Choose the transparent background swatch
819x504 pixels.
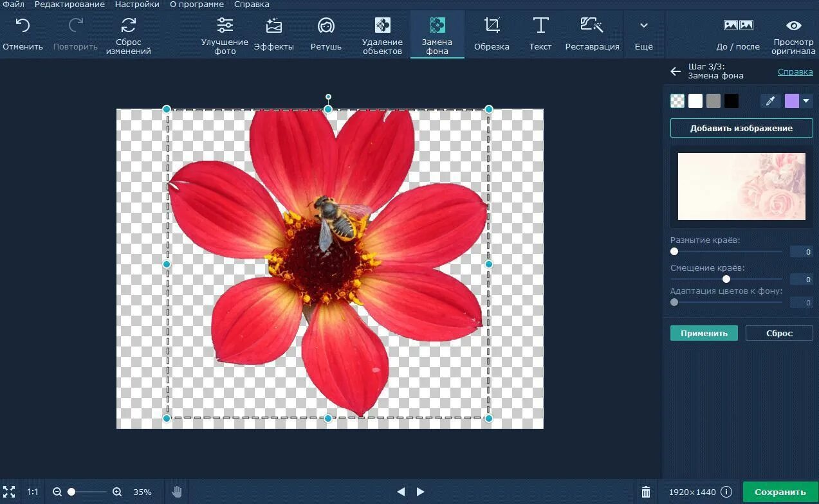click(x=677, y=101)
